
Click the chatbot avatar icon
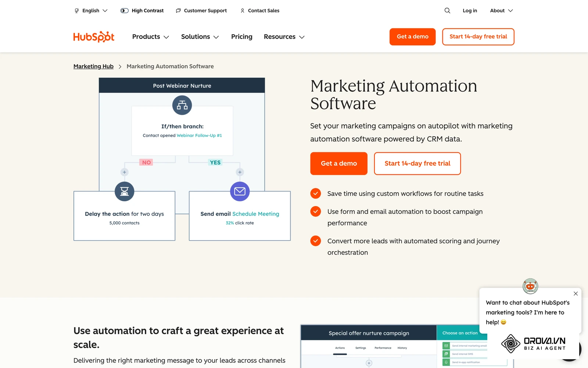[x=530, y=286]
